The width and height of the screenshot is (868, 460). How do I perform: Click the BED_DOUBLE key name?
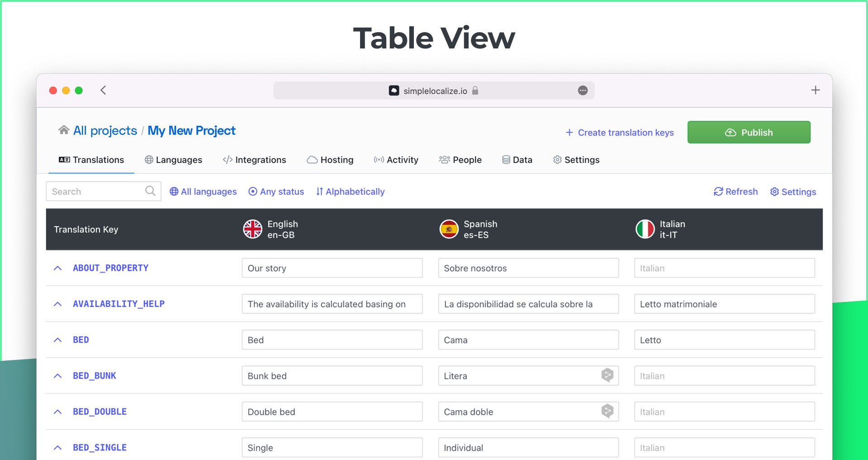(100, 412)
